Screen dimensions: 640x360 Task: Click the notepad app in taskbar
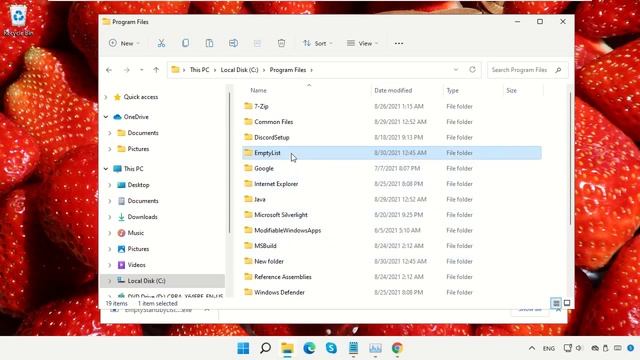353,348
